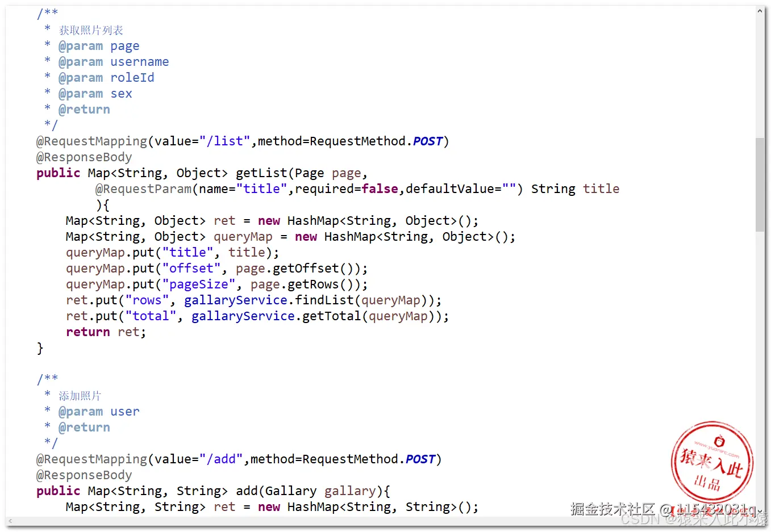Screen dimensions: 771x532
Task: Click the second @ResponseBody annotation above add method
Action: point(84,475)
